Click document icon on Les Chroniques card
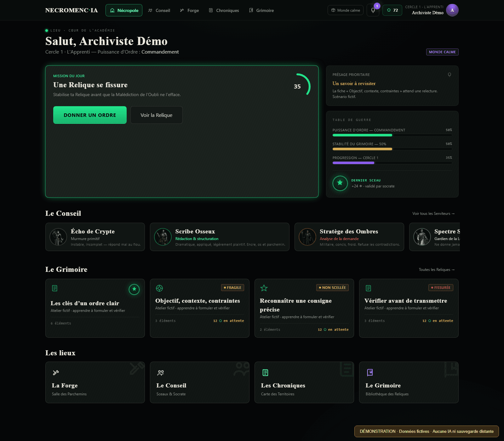The width and height of the screenshot is (504, 441). 265,373
